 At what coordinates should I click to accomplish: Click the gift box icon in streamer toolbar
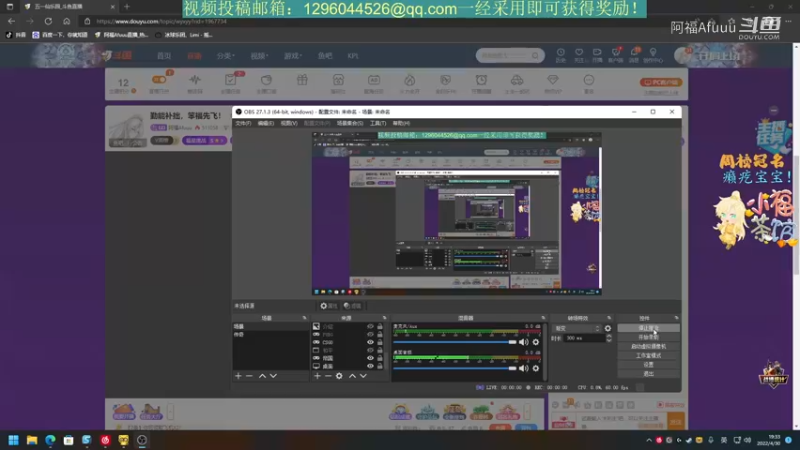(x=302, y=80)
